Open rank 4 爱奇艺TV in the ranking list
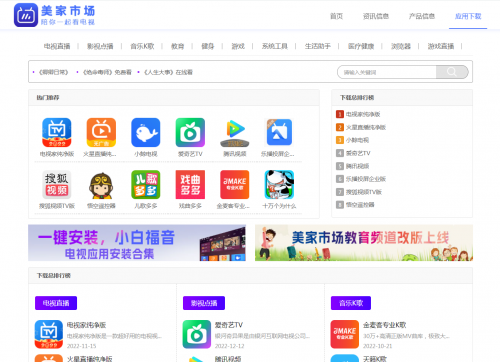500x362 pixels. pos(358,153)
